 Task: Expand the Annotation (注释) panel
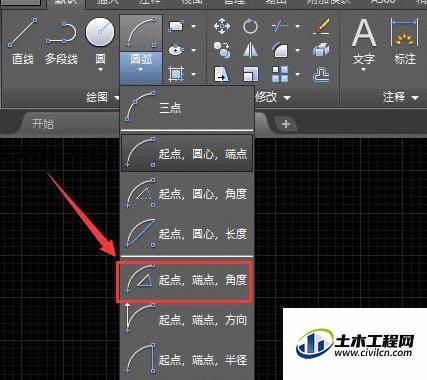click(x=400, y=97)
